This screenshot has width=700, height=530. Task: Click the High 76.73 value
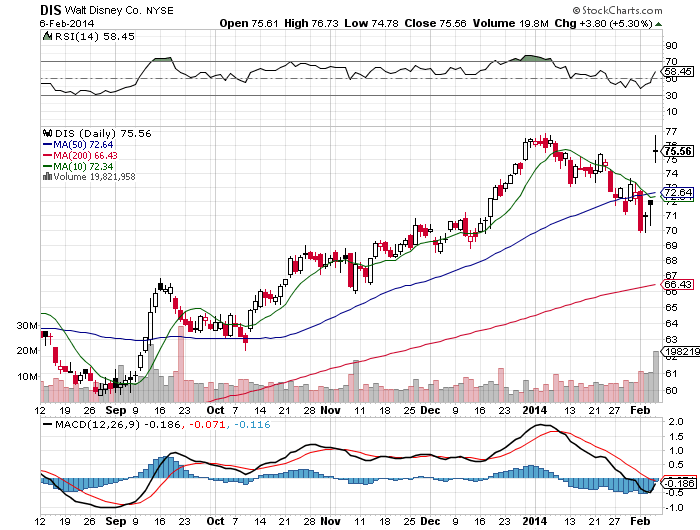tap(311, 23)
